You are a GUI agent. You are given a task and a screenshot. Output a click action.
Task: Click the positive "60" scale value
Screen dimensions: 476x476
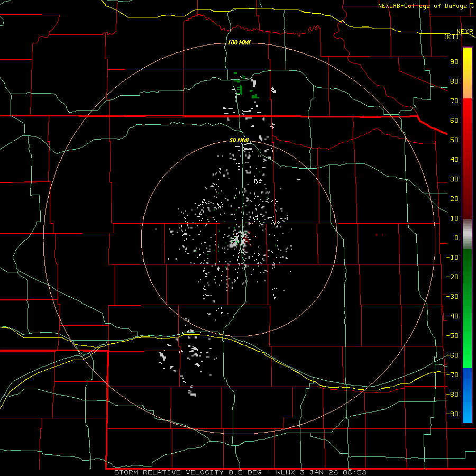(x=454, y=121)
